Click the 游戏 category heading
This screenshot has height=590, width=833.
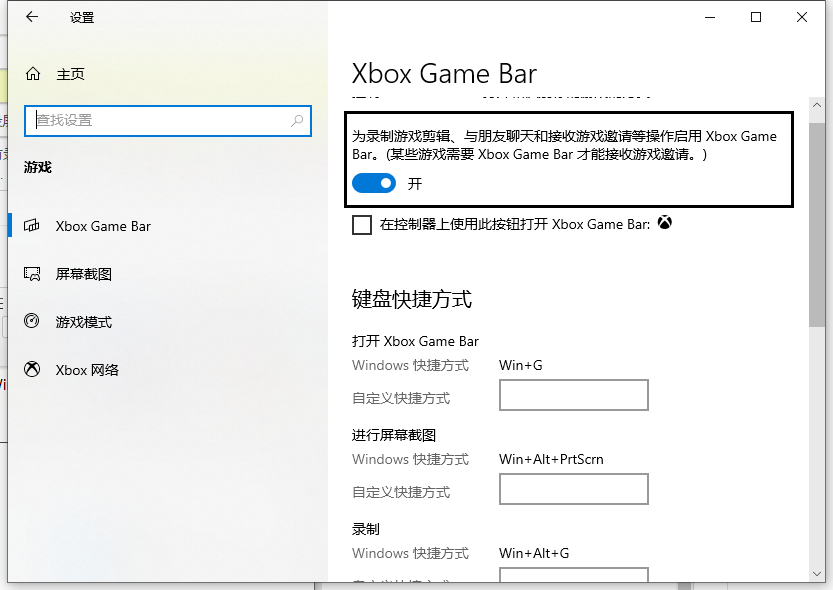38,167
